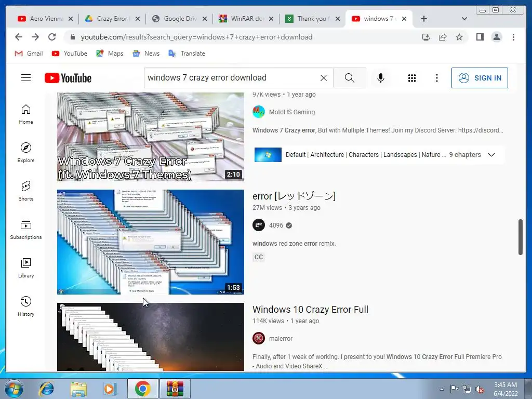Open the News bookmark

pos(146,54)
